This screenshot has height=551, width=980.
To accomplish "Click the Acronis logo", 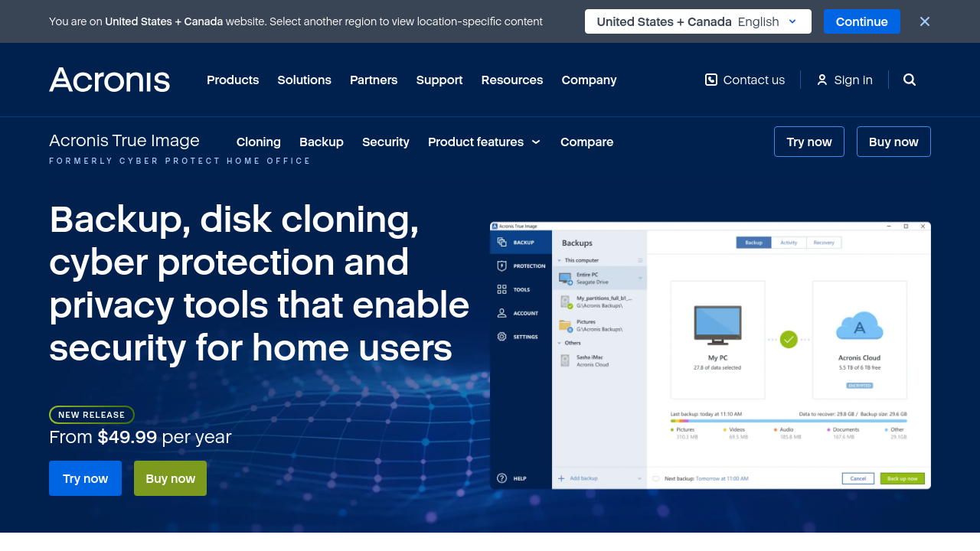I will click(109, 80).
